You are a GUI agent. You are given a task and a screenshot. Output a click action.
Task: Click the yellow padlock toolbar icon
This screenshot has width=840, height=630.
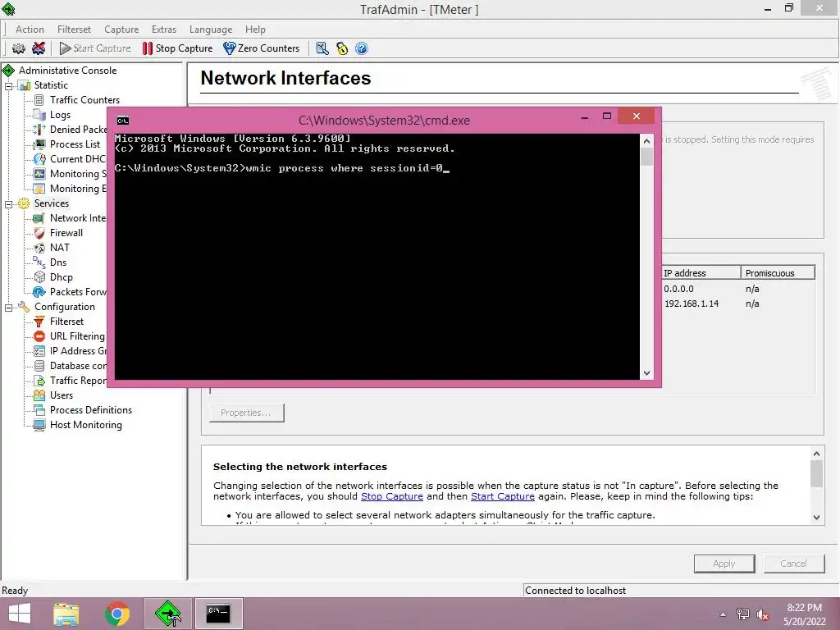click(x=342, y=48)
